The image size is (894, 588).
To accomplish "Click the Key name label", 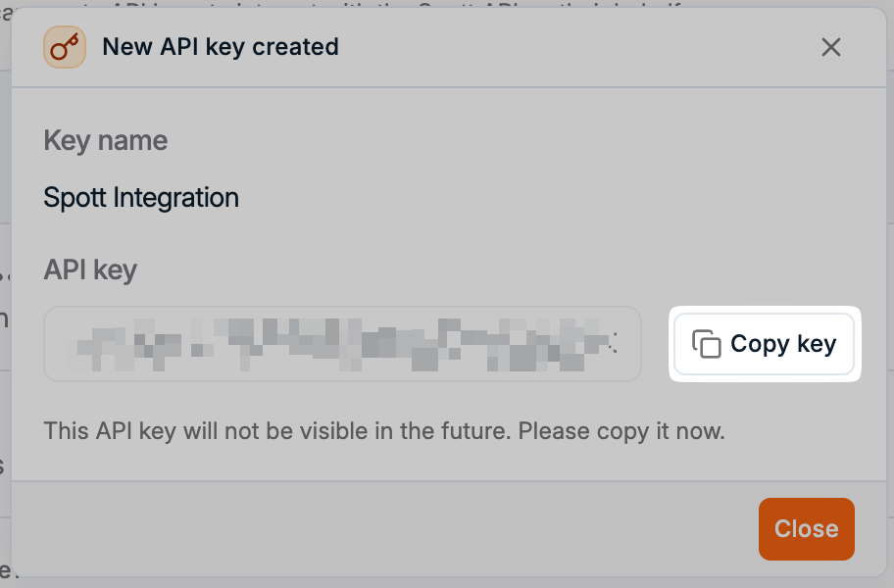I will click(106, 140).
